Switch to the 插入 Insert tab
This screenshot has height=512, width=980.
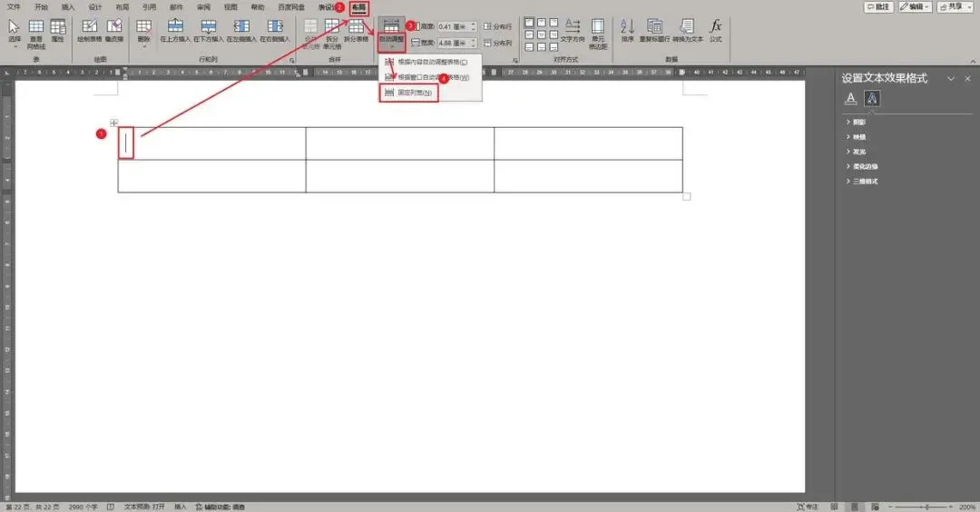[x=68, y=7]
